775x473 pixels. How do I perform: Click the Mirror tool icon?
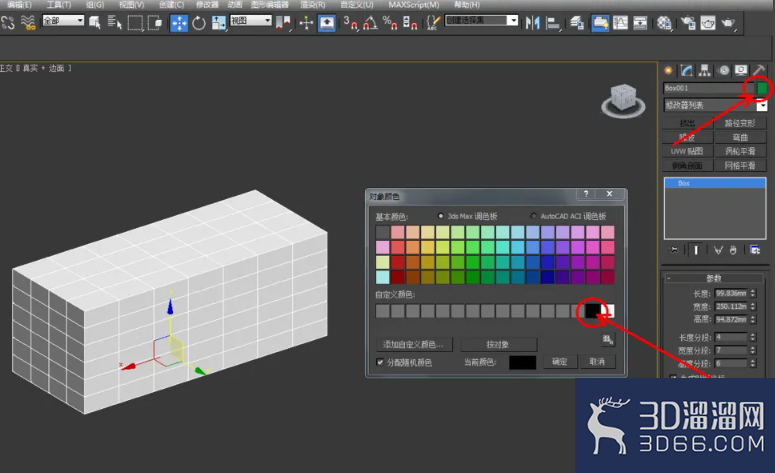click(532, 23)
